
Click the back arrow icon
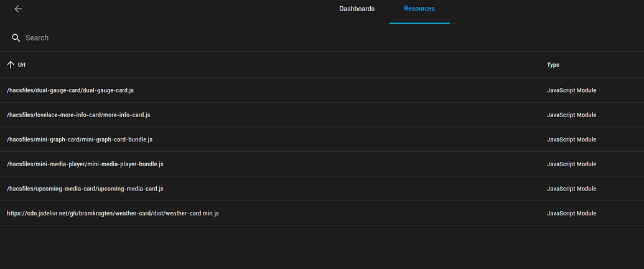(x=18, y=9)
